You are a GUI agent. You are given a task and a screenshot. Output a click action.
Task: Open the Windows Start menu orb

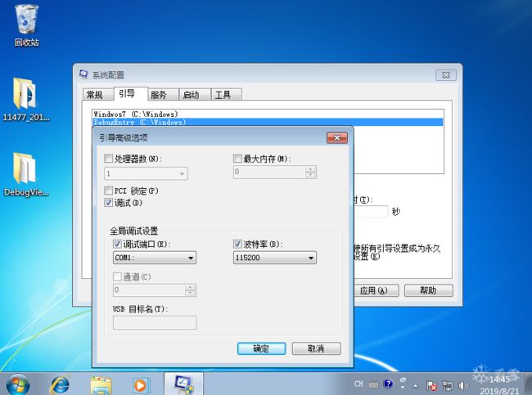tap(18, 385)
